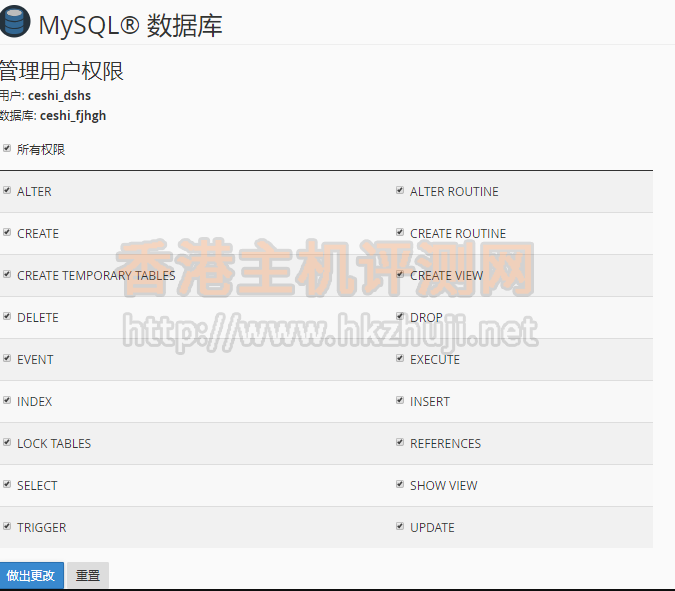Click the 做出更改 button

coord(31,575)
